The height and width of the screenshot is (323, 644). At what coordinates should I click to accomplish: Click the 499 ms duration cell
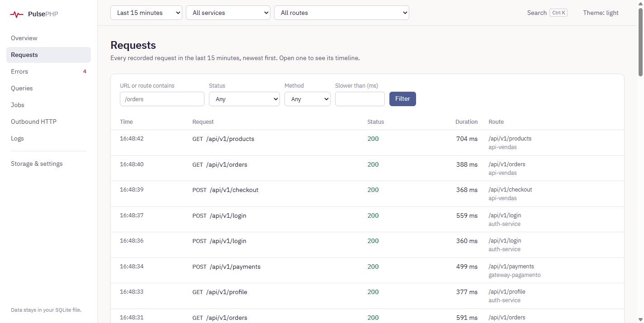(467, 267)
